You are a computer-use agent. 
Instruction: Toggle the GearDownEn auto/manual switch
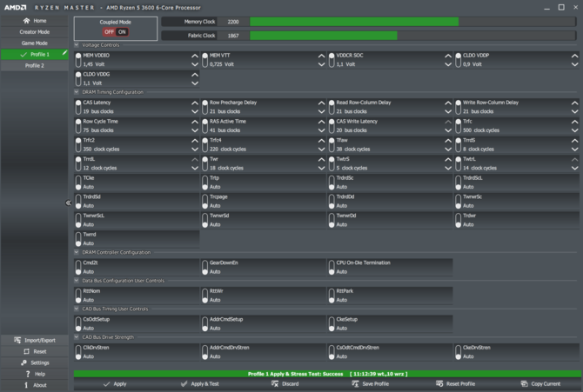click(204, 267)
